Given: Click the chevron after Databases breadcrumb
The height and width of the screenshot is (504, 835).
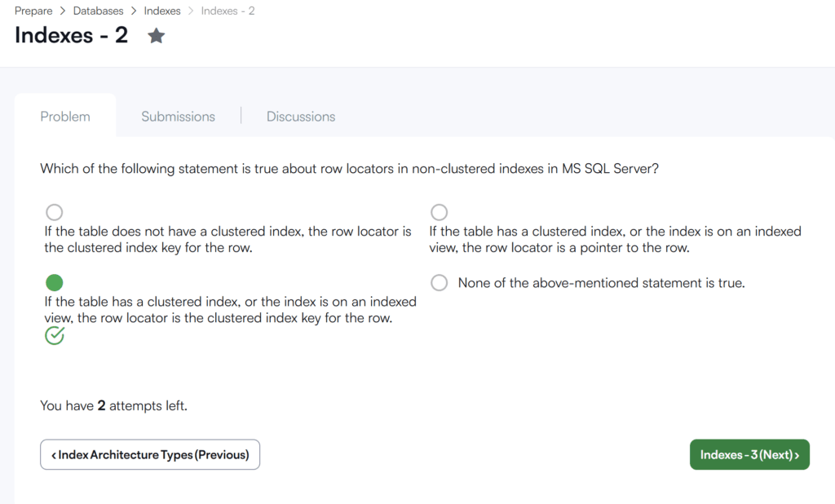Looking at the screenshot, I should point(133,11).
